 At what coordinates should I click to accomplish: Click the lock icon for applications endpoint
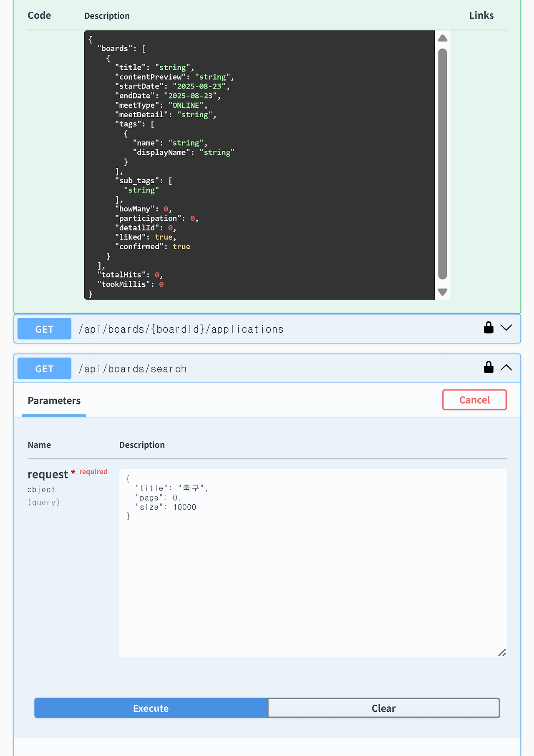489,328
